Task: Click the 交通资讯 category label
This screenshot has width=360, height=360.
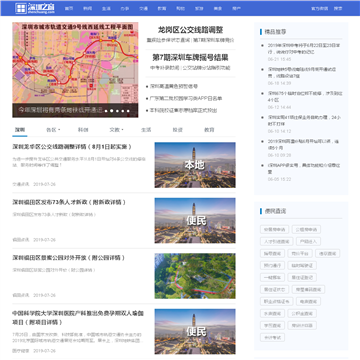Action: pos(21,184)
